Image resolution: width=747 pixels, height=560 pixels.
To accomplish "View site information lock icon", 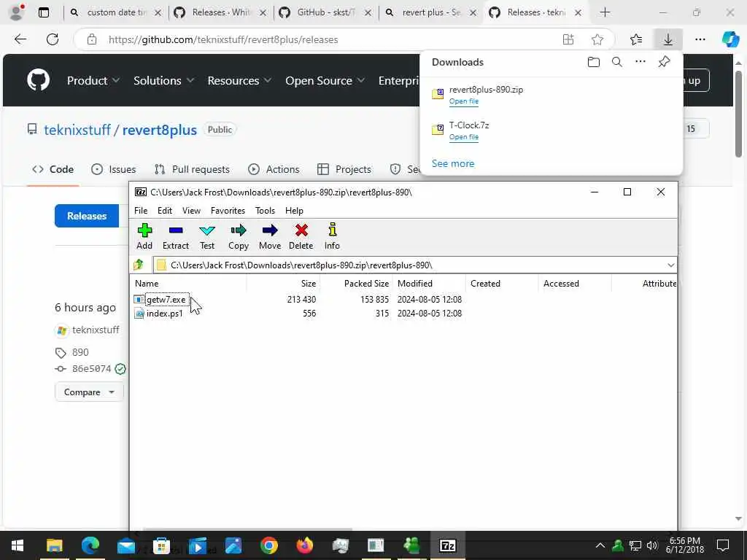I will [x=92, y=39].
